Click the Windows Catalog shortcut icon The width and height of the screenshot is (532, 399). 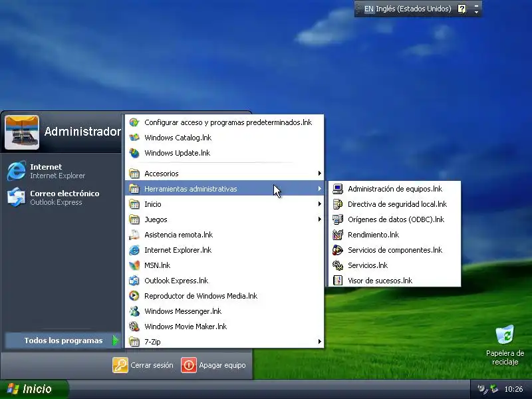click(x=134, y=138)
